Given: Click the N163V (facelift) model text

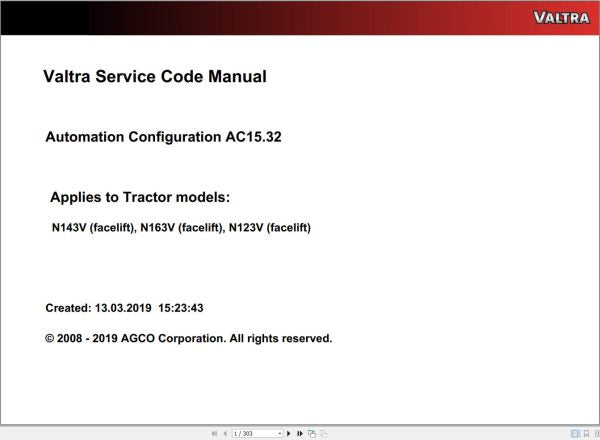Looking at the screenshot, I should click(181, 228).
